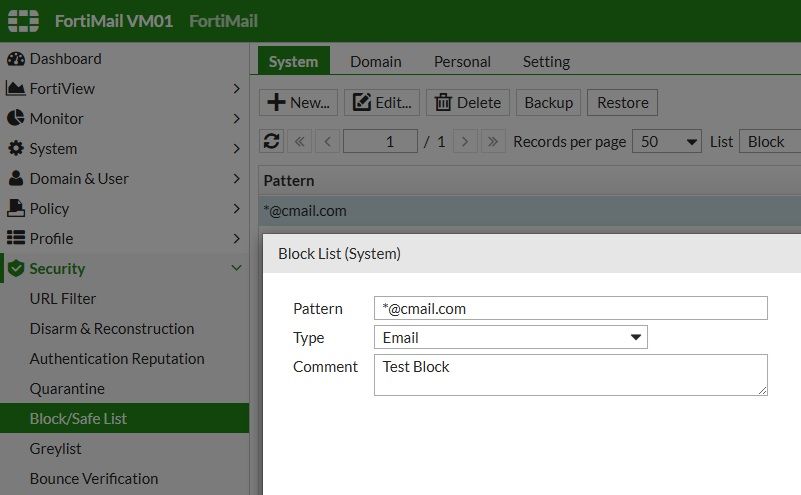Click the Comment text area
Image resolution: width=801 pixels, height=495 pixels.
[x=570, y=374]
